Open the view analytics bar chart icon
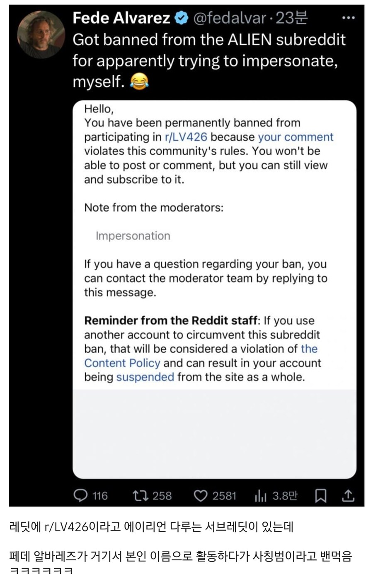The image size is (373, 588). [260, 495]
